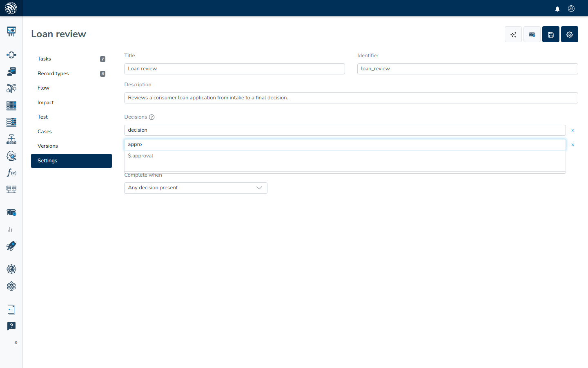Open the bar chart analytics sidebar icon
The width and height of the screenshot is (588, 368).
click(x=10, y=229)
